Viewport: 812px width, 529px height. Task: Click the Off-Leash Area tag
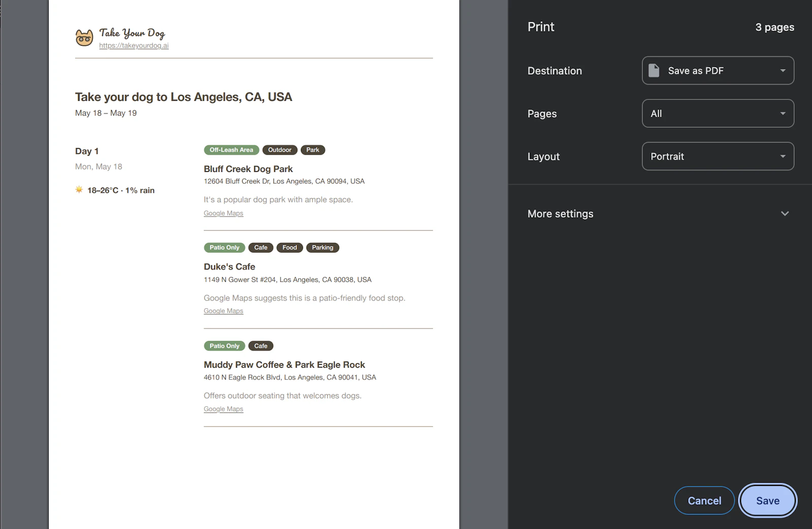(231, 150)
